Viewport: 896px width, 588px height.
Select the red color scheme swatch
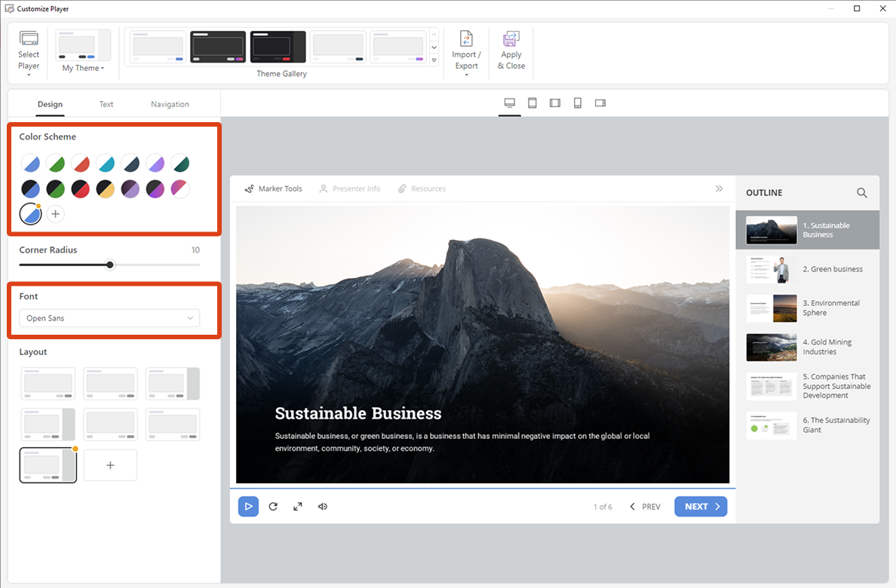click(x=81, y=164)
